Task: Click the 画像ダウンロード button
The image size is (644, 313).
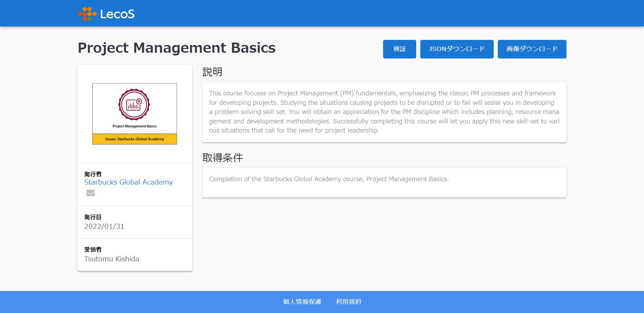Action: tap(532, 49)
